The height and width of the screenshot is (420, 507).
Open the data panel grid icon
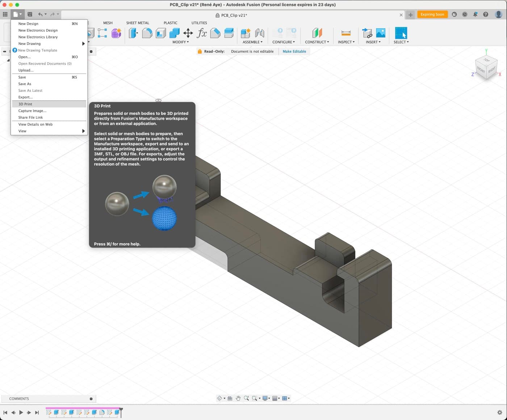5,14
